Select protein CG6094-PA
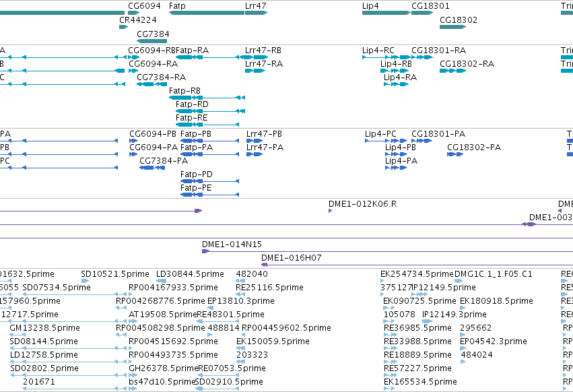Screen dimensions: 573x392 [154, 148]
